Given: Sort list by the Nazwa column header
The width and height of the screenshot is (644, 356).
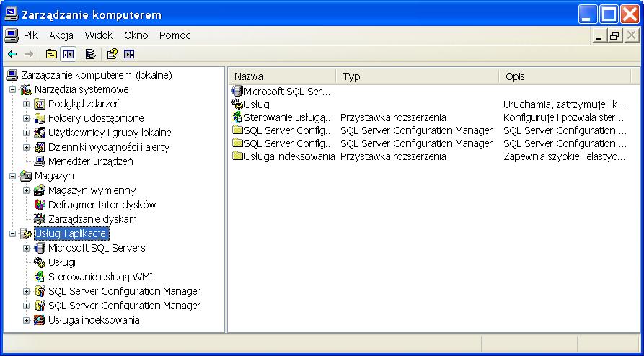Looking at the screenshot, I should (x=282, y=76).
